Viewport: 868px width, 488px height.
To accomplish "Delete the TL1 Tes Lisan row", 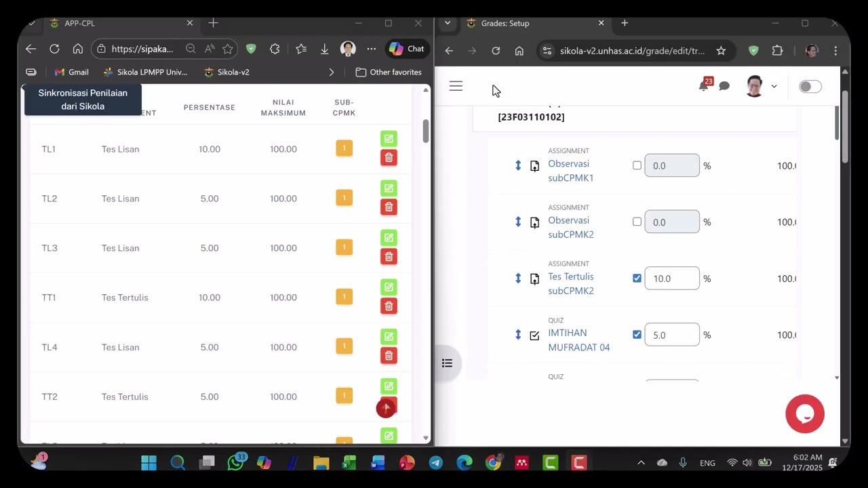I will pyautogui.click(x=389, y=158).
